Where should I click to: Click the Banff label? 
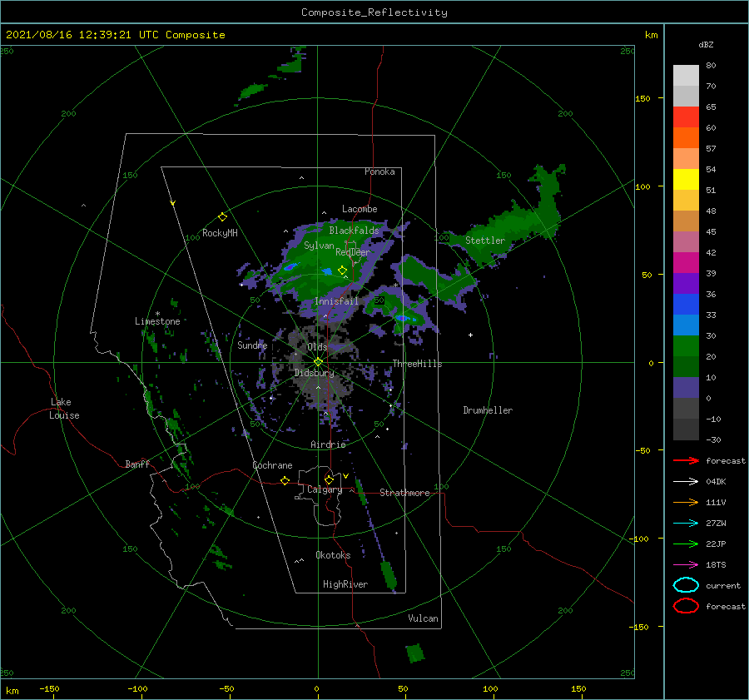(x=137, y=464)
